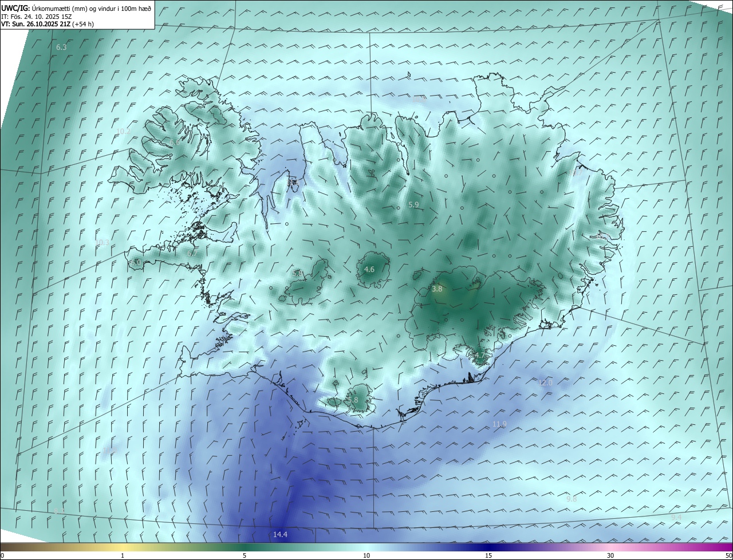Screen dimensions: 733x560
Task: Select the 10.3 value label
Action: click(x=101, y=242)
